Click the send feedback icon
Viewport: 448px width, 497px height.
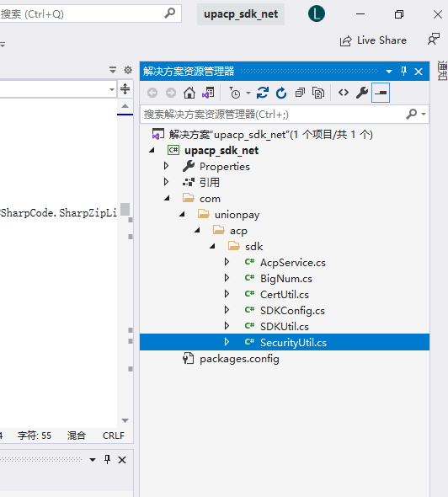(x=434, y=40)
